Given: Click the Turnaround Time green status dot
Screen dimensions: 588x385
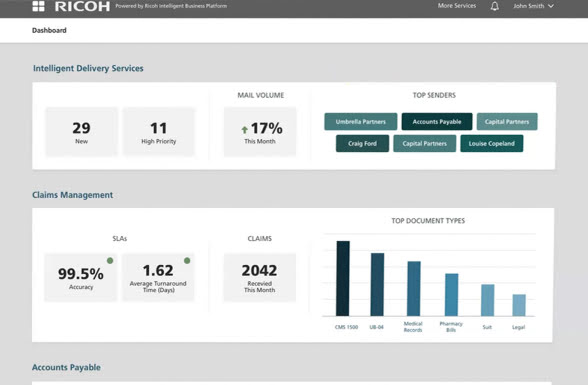Looking at the screenshot, I should coord(187,261).
